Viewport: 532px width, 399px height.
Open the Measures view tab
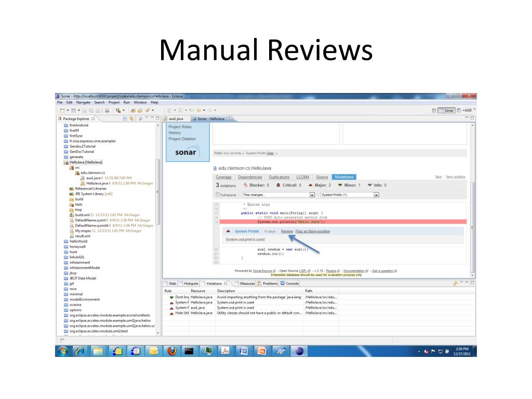coord(244,284)
